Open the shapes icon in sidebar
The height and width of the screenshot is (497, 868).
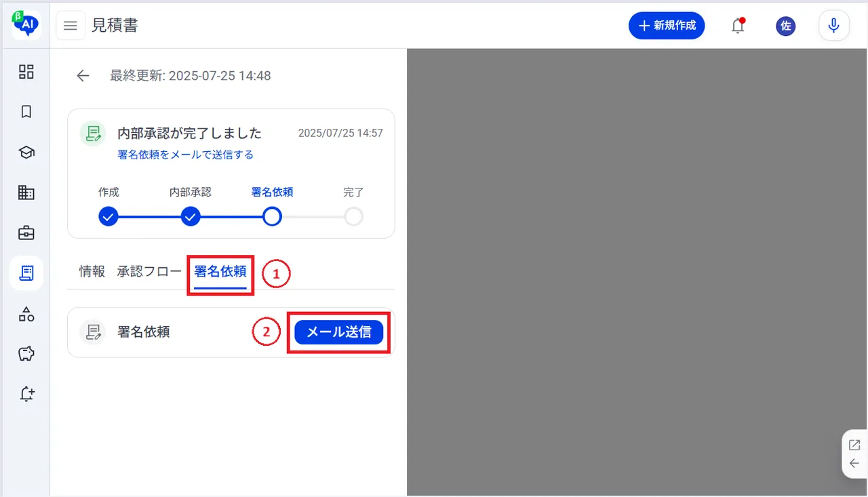(x=26, y=314)
